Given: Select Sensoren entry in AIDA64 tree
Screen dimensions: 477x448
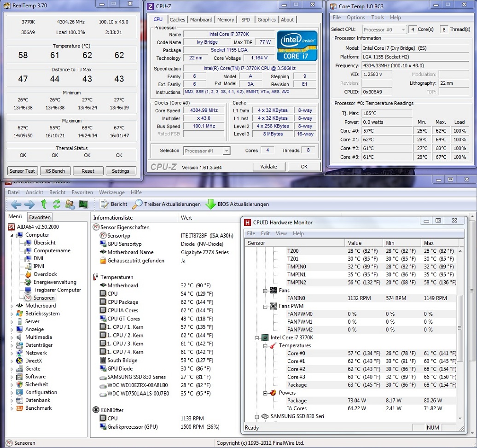Looking at the screenshot, I should pyautogui.click(x=44, y=298).
